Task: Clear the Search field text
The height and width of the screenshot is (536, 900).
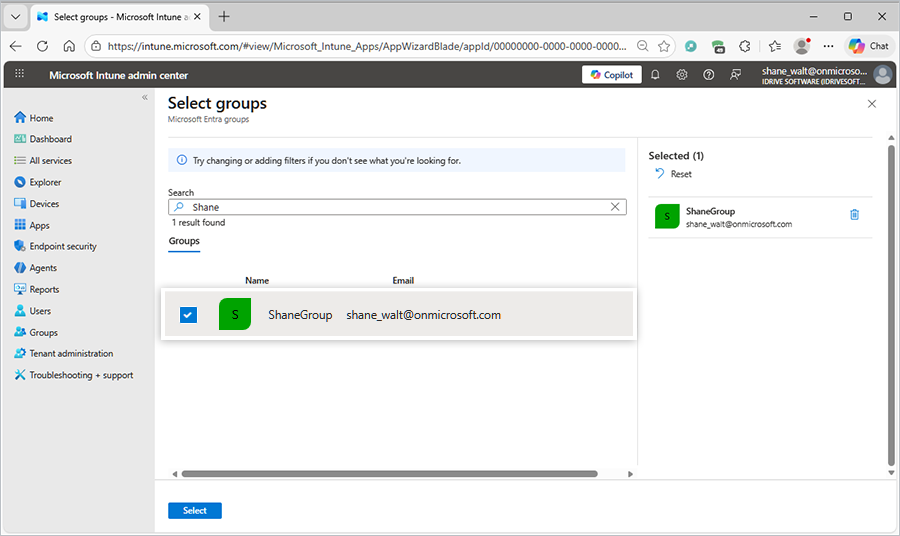Action: (x=615, y=207)
